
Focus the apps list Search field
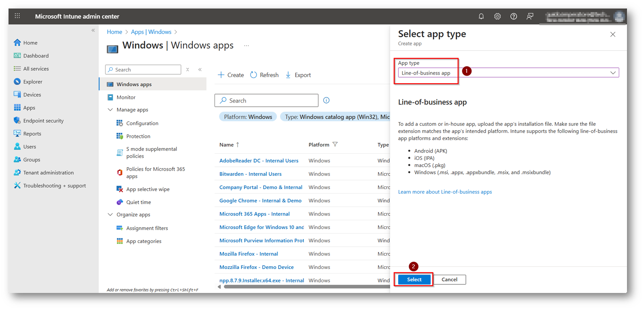pos(266,100)
